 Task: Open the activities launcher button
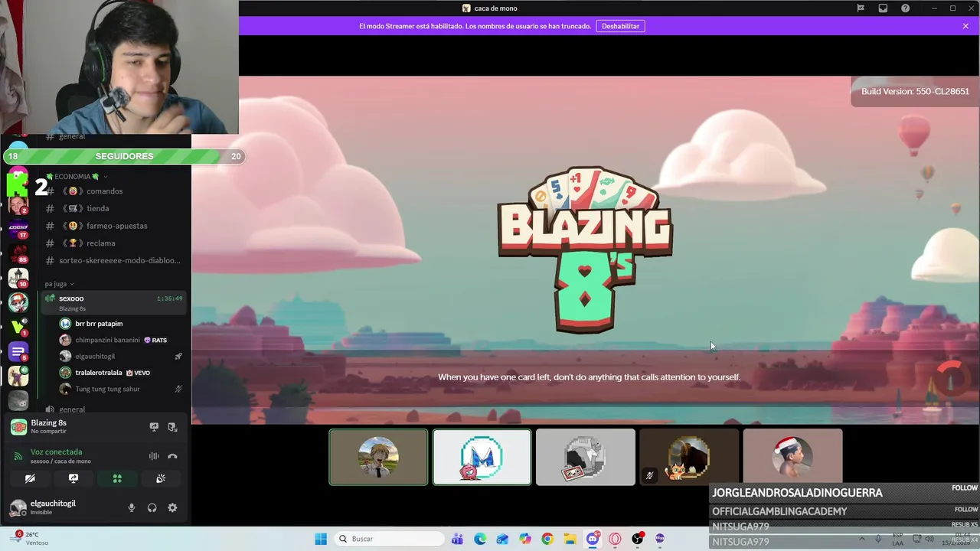(x=117, y=478)
